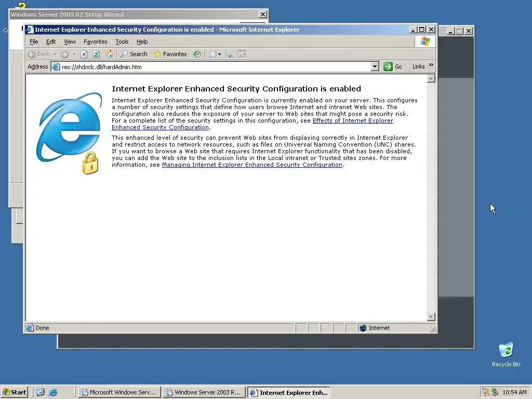Expand the Back history dropdown arrow
532x399 pixels.
click(x=55, y=54)
